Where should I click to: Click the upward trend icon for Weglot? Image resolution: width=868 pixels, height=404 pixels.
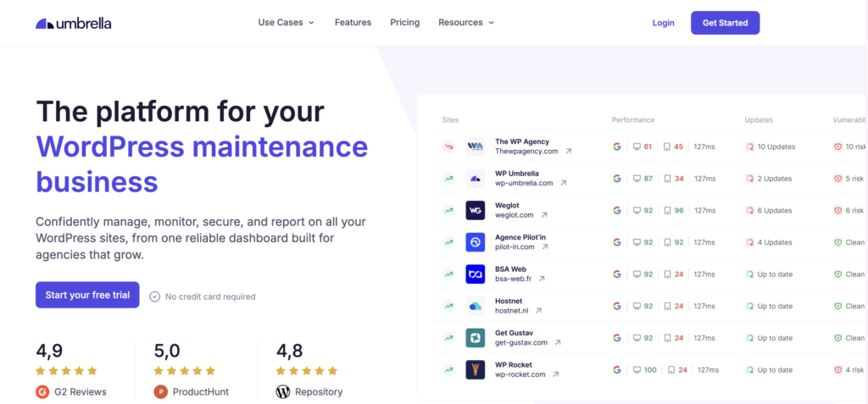[x=448, y=210]
